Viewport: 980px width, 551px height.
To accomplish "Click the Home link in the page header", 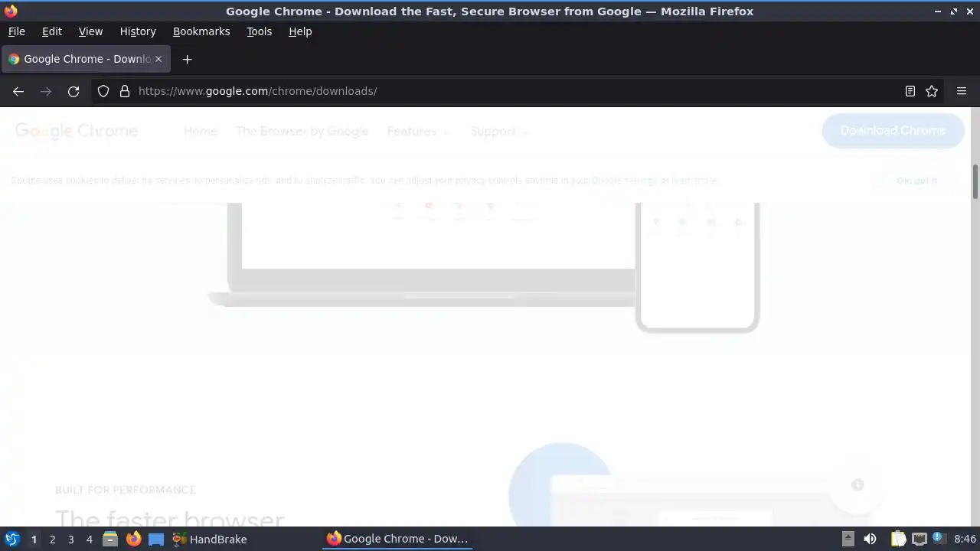I will [201, 132].
